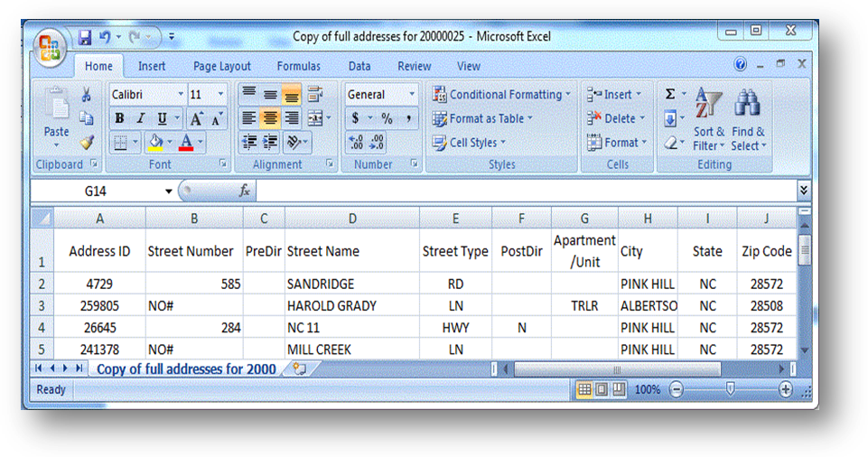Switch to the Page Layout tab
Image resolution: width=868 pixels, height=457 pixels.
221,66
